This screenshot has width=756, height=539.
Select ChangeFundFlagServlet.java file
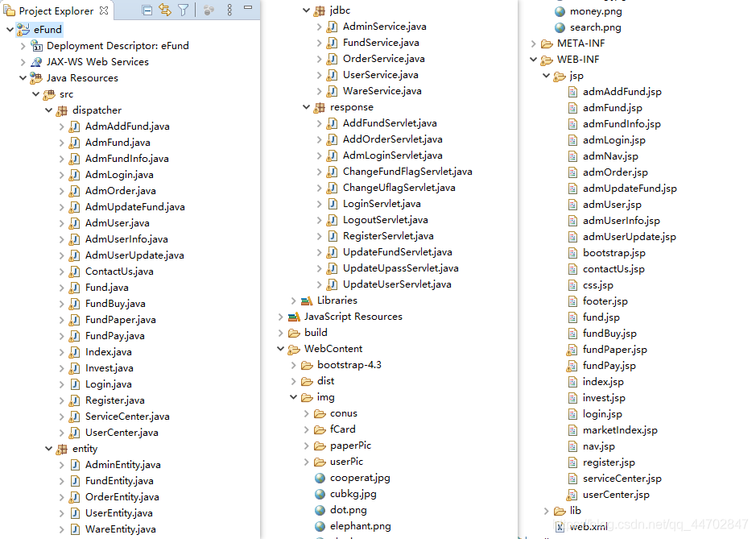(407, 172)
